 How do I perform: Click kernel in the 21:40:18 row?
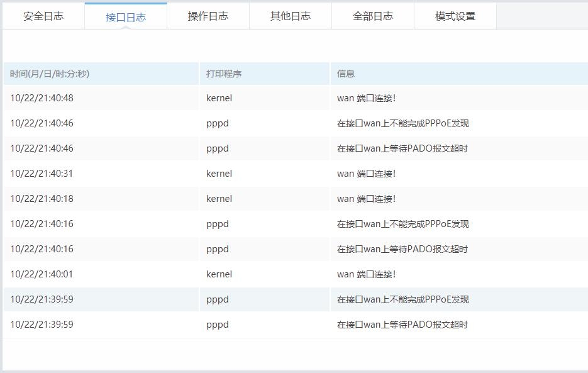click(219, 199)
